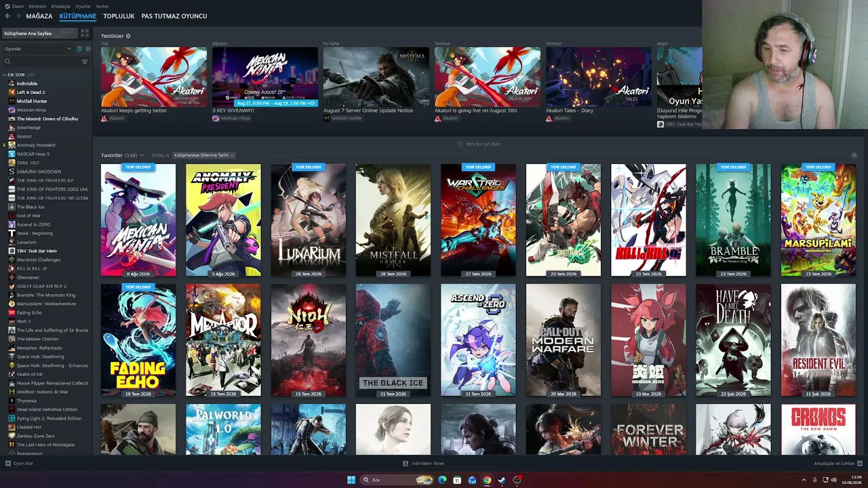Click the Steam logo in title bar
The image size is (868, 488).
pyautogui.click(x=7, y=6)
